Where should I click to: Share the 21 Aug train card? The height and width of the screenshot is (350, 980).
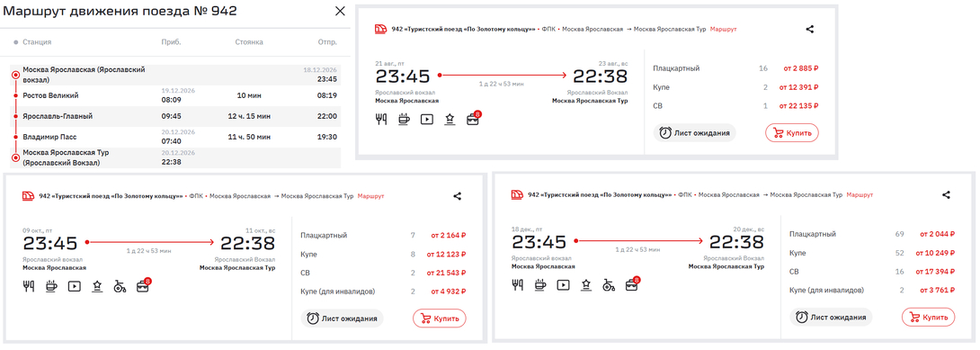pyautogui.click(x=810, y=29)
